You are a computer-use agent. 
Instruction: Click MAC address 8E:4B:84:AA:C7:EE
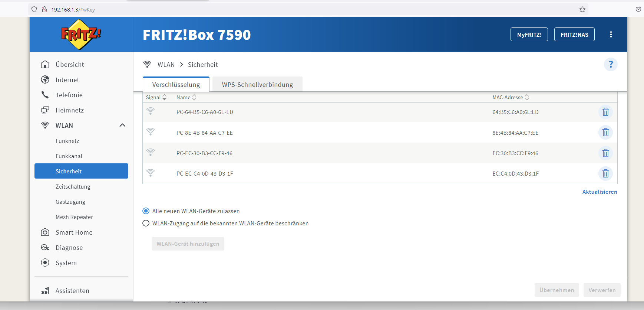[x=515, y=133]
